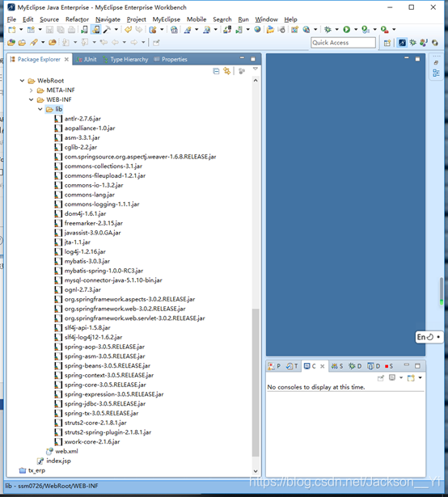Click the Run green play icon
Image resolution: width=448 pixels, height=497 pixels.
tap(346, 29)
